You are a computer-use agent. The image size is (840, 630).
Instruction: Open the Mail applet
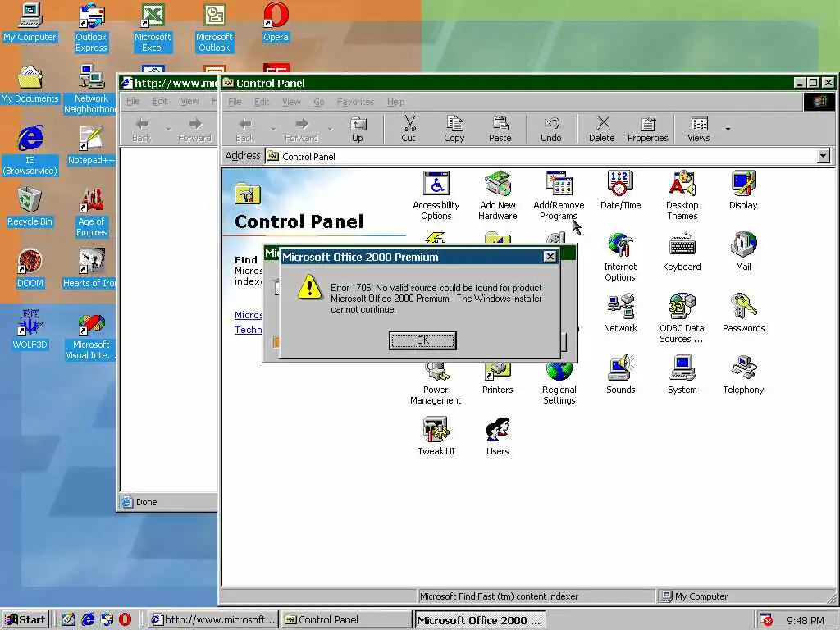tap(743, 252)
